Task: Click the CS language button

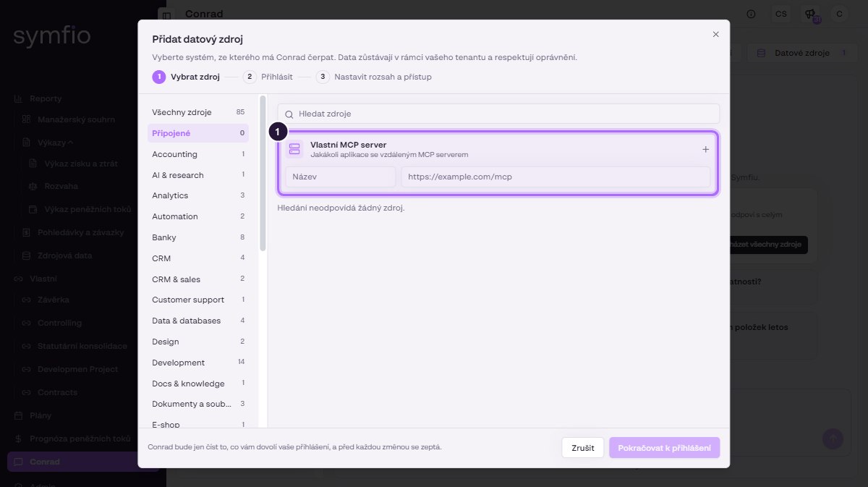Action: [780, 14]
